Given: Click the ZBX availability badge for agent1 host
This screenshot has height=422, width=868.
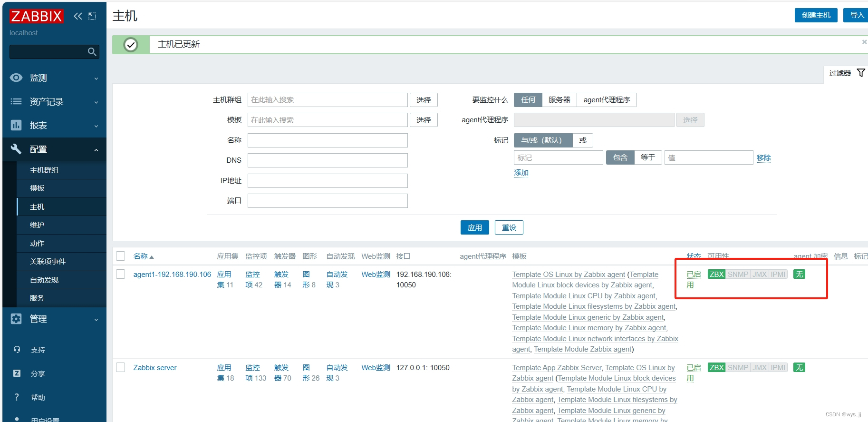Looking at the screenshot, I should click(x=716, y=274).
